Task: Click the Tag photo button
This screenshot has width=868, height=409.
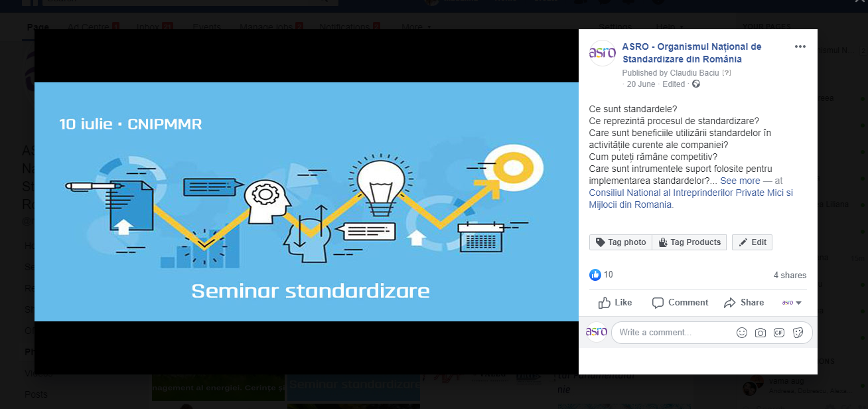Action: click(620, 242)
